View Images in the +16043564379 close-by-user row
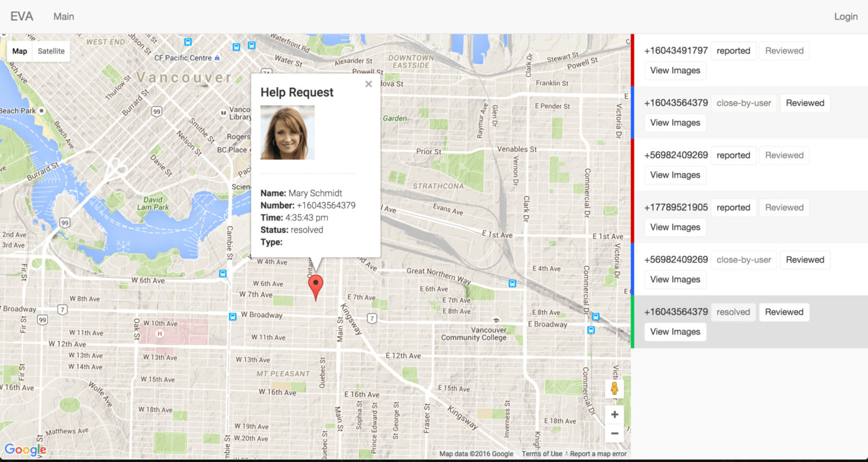 coord(675,123)
